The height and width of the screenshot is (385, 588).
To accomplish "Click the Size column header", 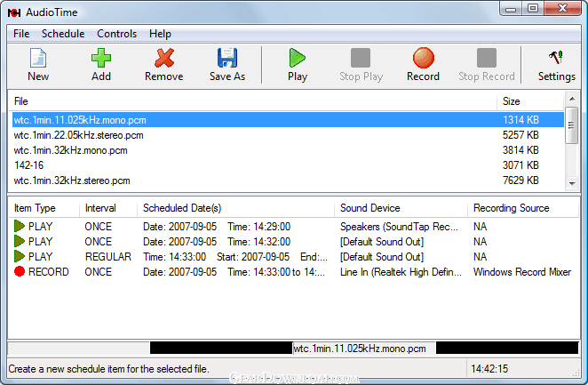I will tap(530, 101).
